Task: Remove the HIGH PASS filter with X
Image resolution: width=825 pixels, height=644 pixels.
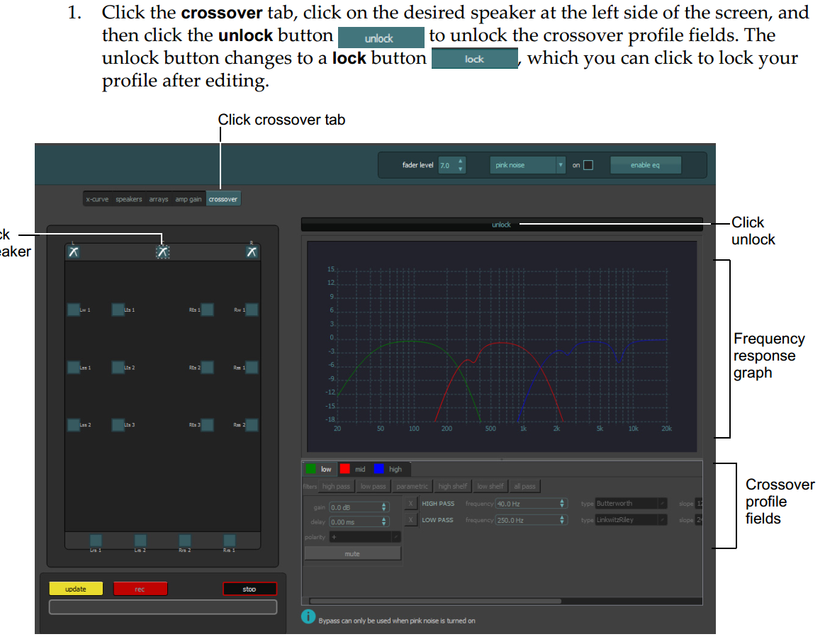Action: [x=411, y=504]
